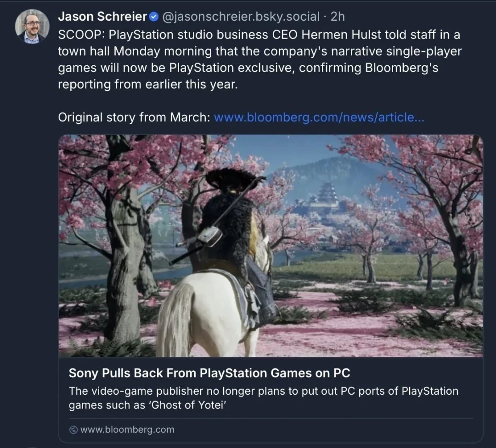The image size is (496, 448).
Task: Open the Ghost of Yotei preview image
Action: tap(271, 246)
